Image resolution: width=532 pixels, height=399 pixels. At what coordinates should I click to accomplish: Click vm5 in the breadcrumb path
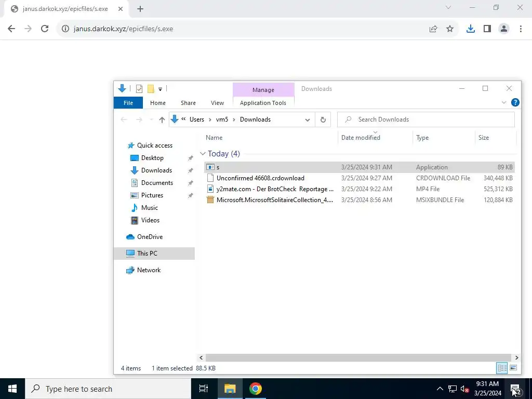[x=222, y=119]
